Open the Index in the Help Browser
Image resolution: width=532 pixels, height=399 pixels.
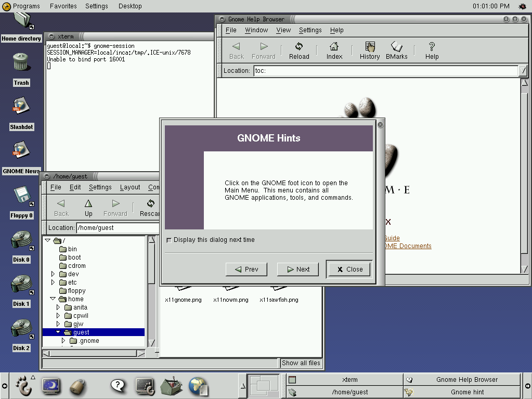coord(333,50)
